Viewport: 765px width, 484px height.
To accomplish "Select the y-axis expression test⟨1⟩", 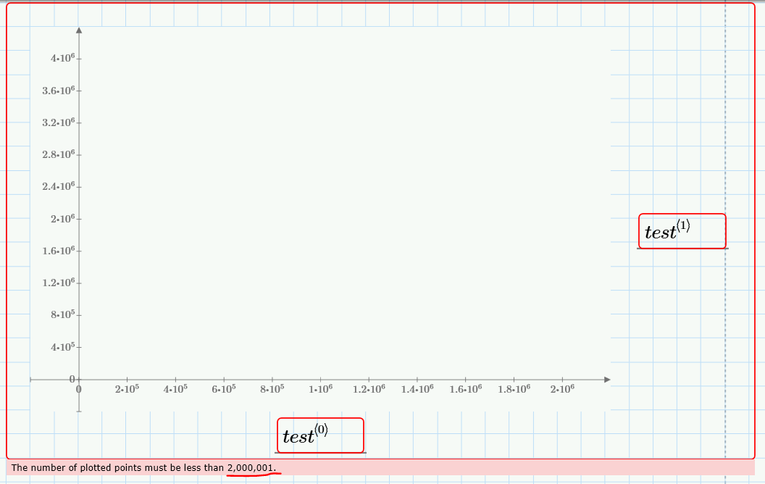I will [x=682, y=231].
